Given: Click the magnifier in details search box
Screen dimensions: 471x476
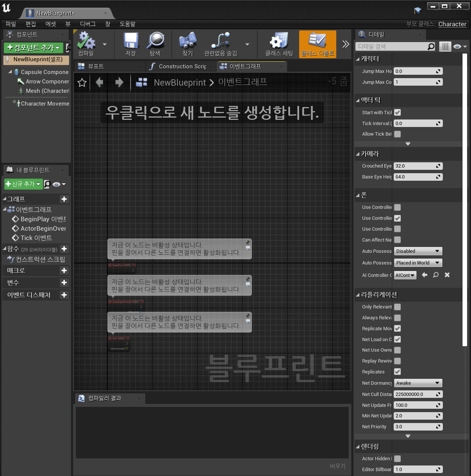Looking at the screenshot, I should (x=431, y=47).
